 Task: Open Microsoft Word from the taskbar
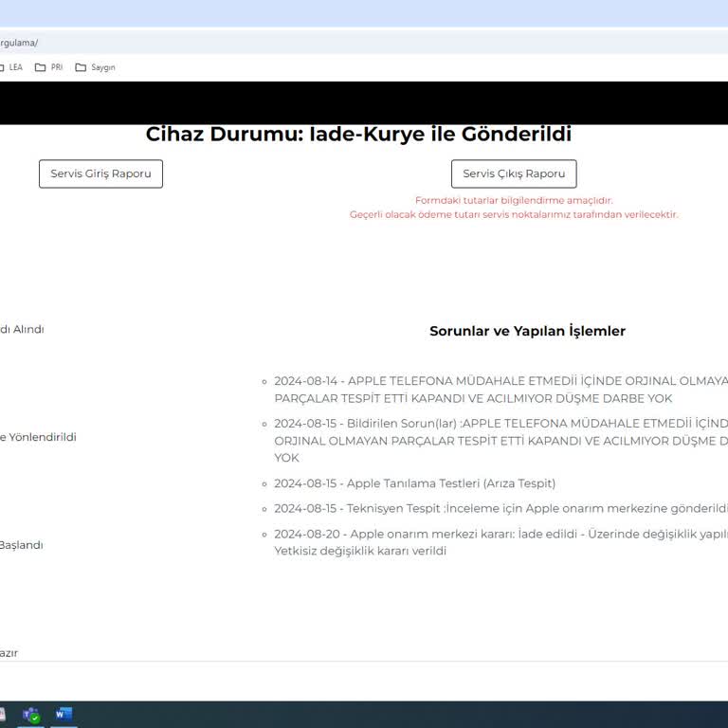[64, 714]
